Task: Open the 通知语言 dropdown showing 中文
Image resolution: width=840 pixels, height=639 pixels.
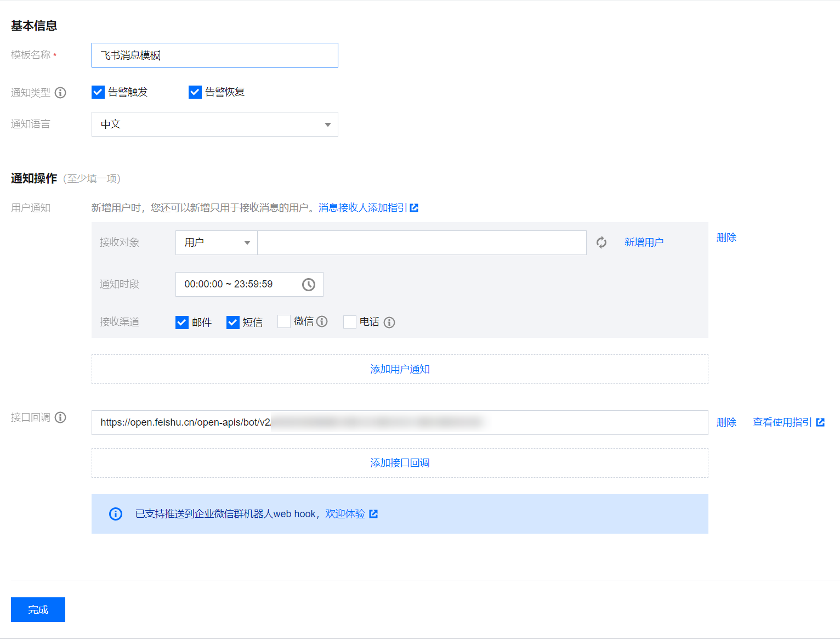Action: (215, 125)
